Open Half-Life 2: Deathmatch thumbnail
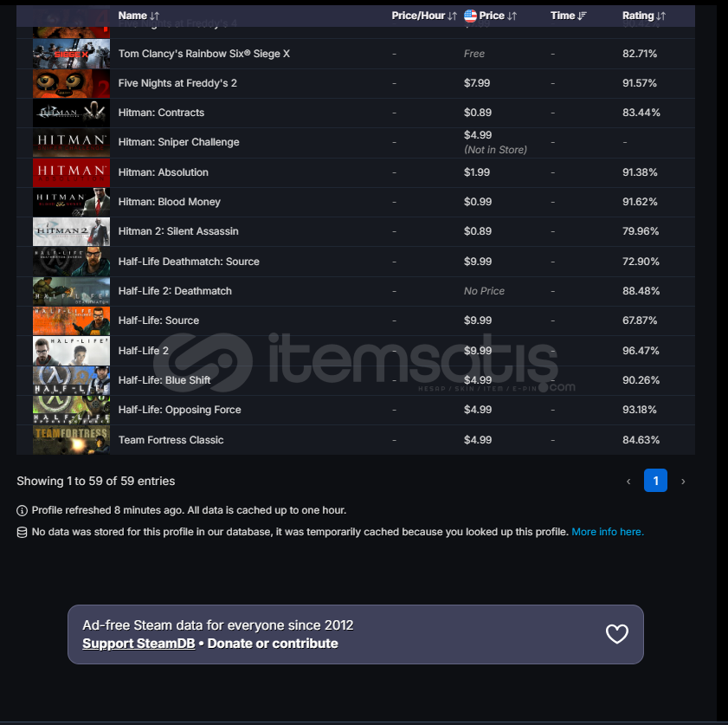728x725 pixels. 72,291
